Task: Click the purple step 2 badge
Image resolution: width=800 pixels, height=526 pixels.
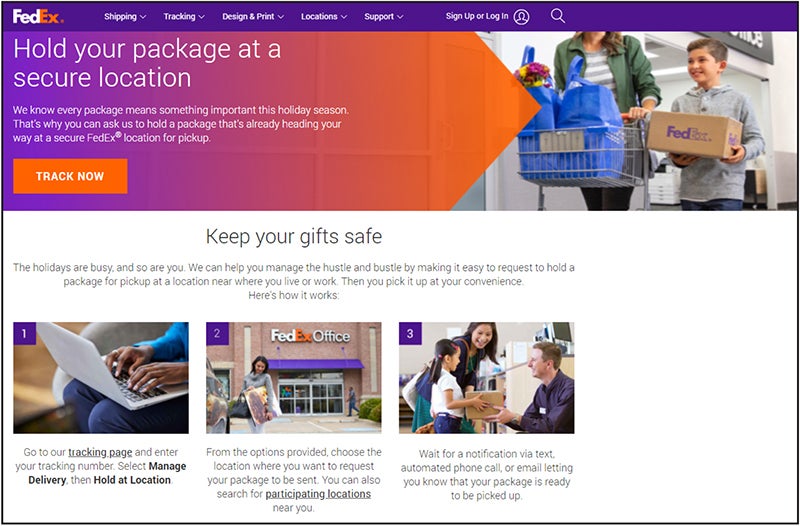Action: [x=217, y=334]
